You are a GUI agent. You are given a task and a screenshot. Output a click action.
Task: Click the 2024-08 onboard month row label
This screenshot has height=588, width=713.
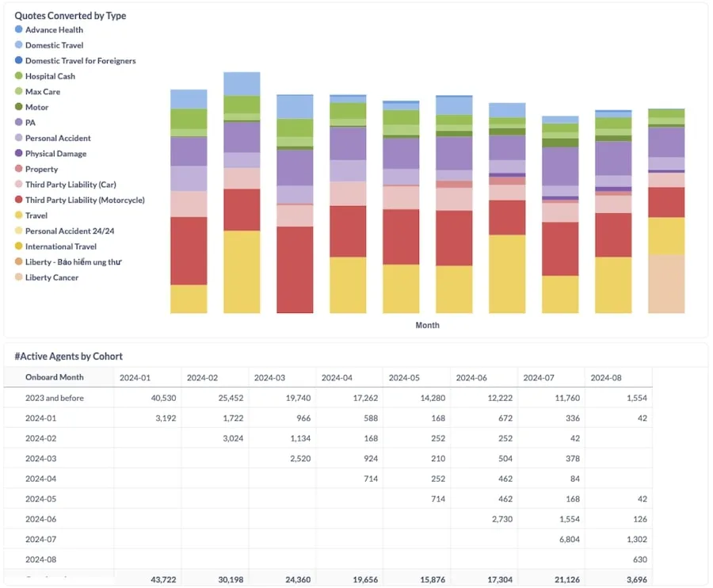coord(41,559)
